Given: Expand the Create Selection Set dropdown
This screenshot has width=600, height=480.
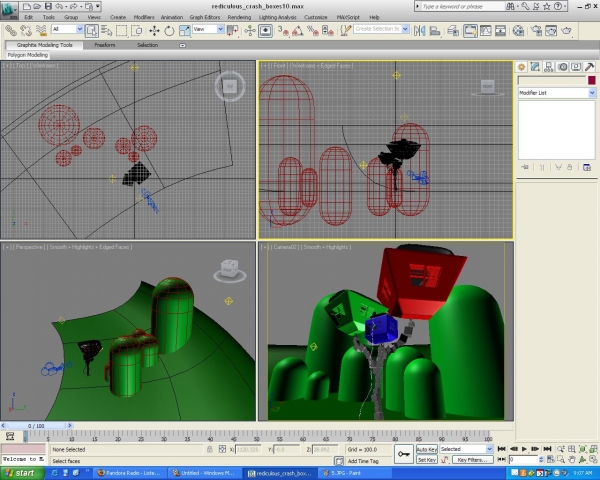Looking at the screenshot, I should click(x=405, y=29).
